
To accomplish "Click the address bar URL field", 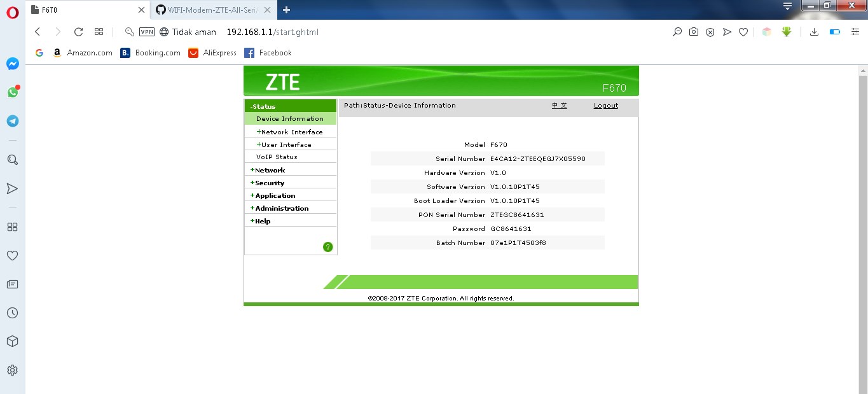I will 272,32.
